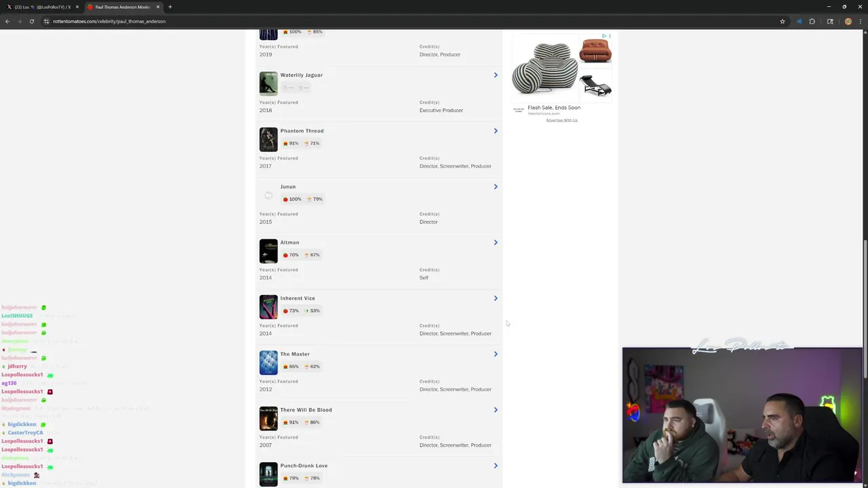Open the Altman title link
The width and height of the screenshot is (868, 488).
click(290, 243)
